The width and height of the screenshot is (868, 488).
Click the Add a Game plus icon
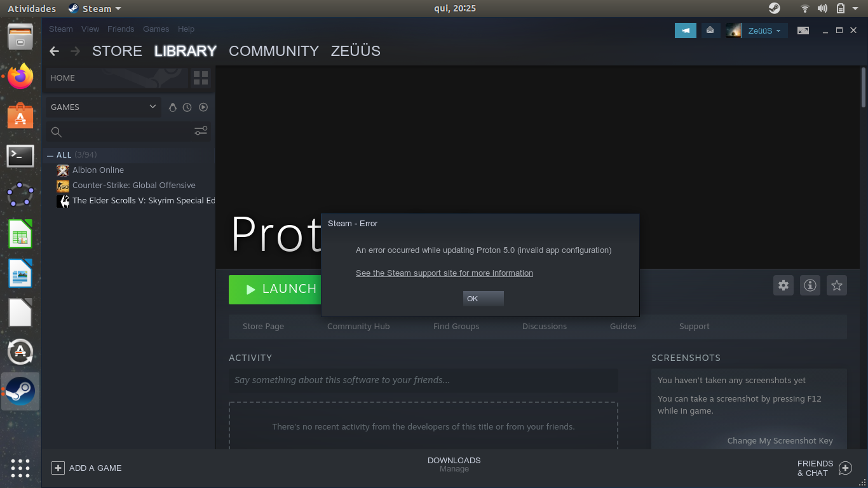coord(58,468)
